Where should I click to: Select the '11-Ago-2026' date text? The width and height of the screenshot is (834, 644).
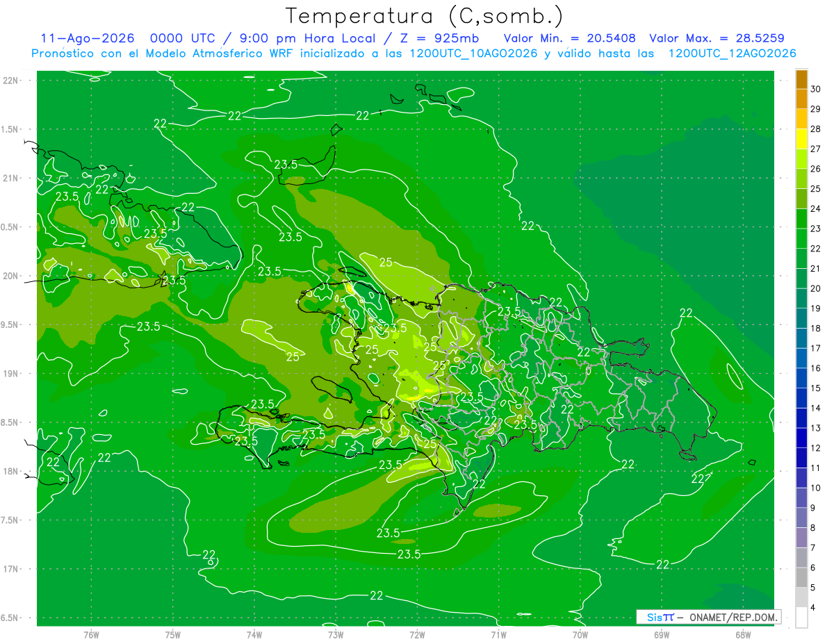coord(87,38)
